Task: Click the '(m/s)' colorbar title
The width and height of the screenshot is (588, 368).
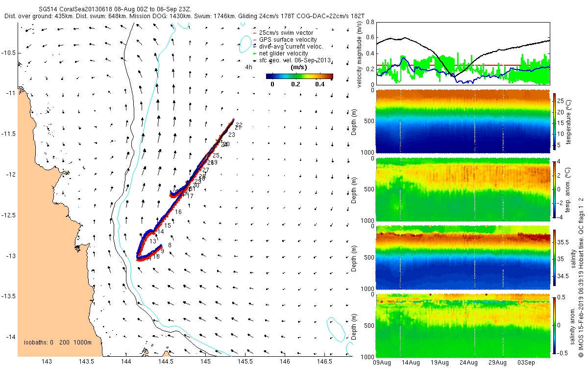Action: 299,67
